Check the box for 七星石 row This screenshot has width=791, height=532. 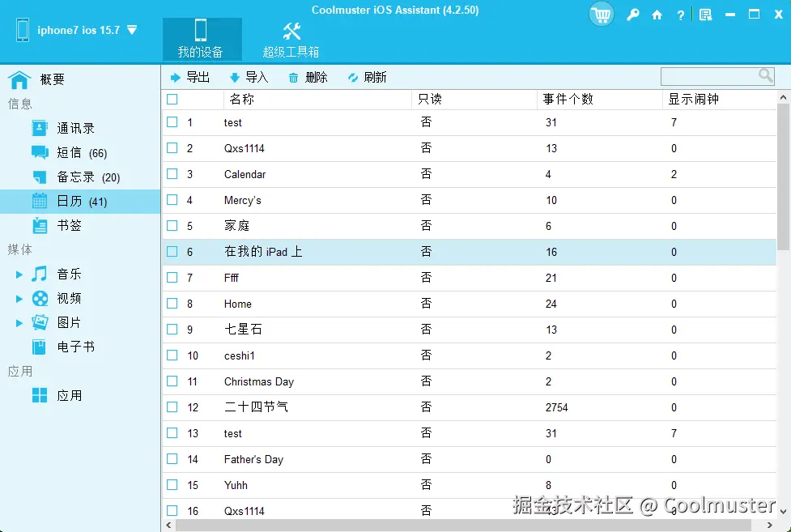(x=172, y=329)
